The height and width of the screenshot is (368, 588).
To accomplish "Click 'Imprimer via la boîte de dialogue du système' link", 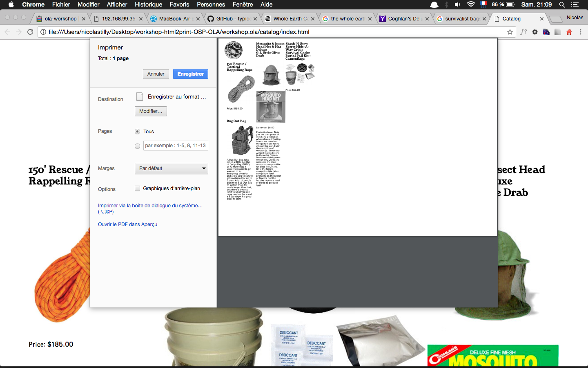I will coord(150,209).
